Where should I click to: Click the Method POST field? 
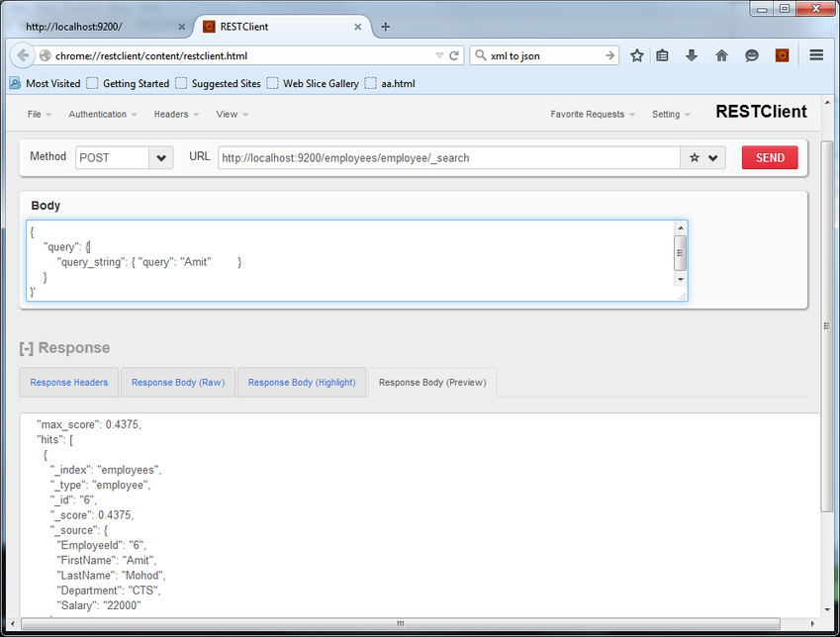coord(112,158)
